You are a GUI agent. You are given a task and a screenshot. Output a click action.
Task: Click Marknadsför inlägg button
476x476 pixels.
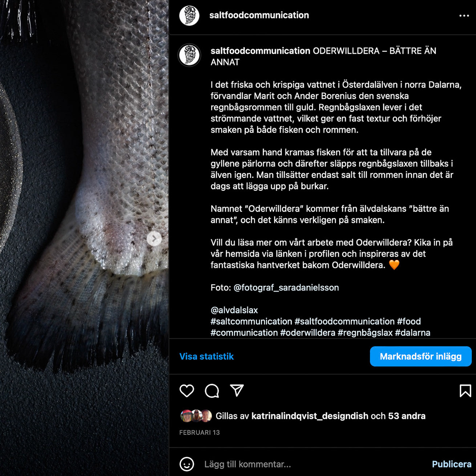click(421, 356)
